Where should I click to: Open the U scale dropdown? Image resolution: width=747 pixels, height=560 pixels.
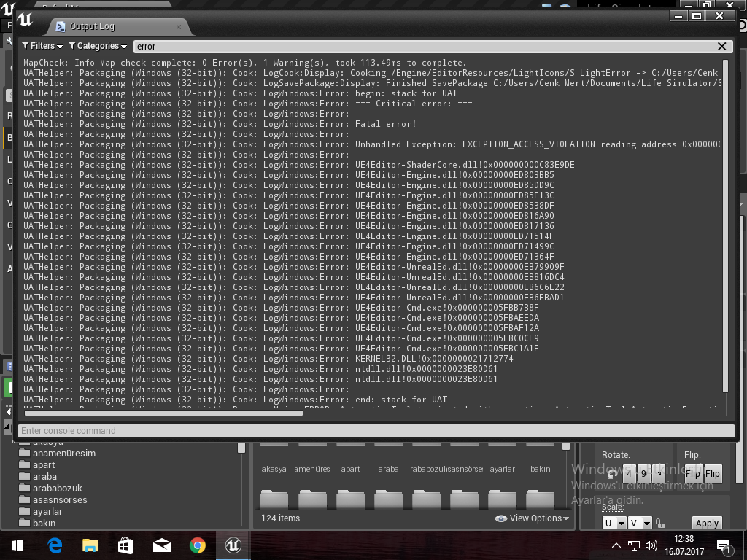tap(614, 524)
